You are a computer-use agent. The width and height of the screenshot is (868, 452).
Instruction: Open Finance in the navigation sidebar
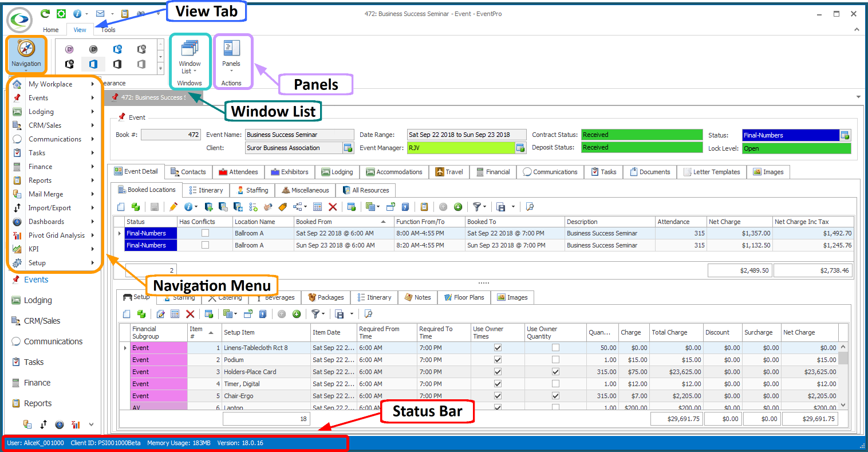tap(37, 383)
